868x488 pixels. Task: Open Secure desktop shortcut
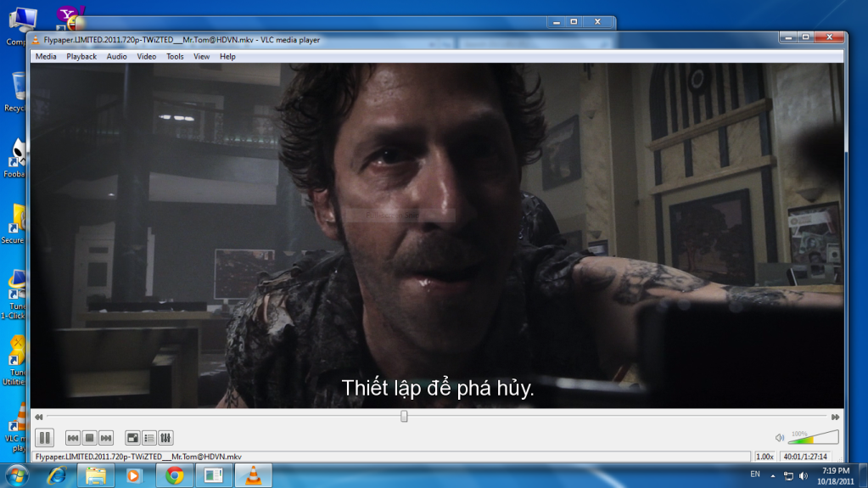(14, 224)
